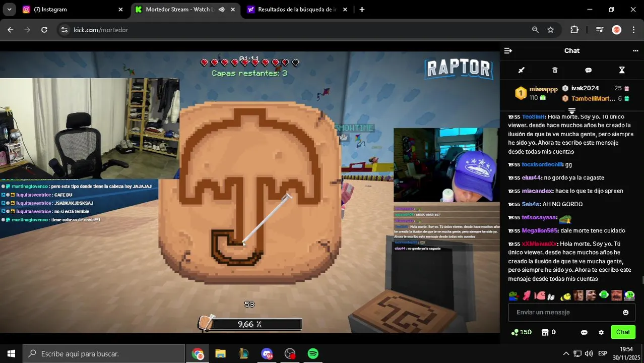Open the Chrome three-dot menu

[x=633, y=30]
